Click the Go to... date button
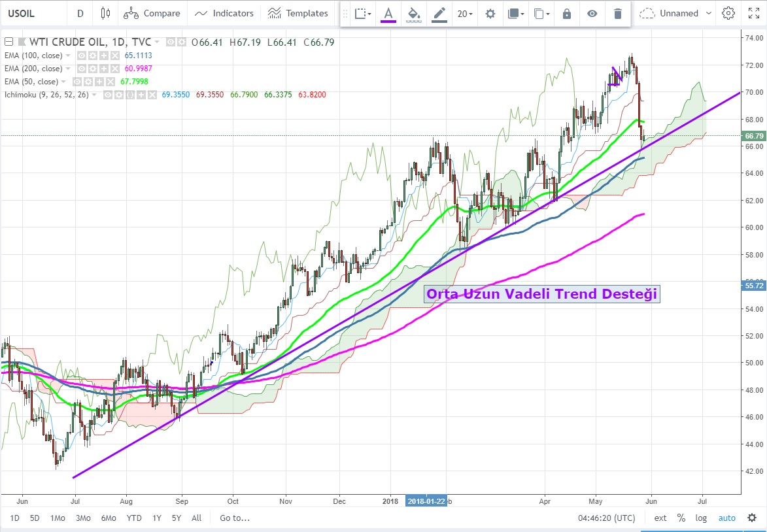767x532 pixels. (x=235, y=518)
